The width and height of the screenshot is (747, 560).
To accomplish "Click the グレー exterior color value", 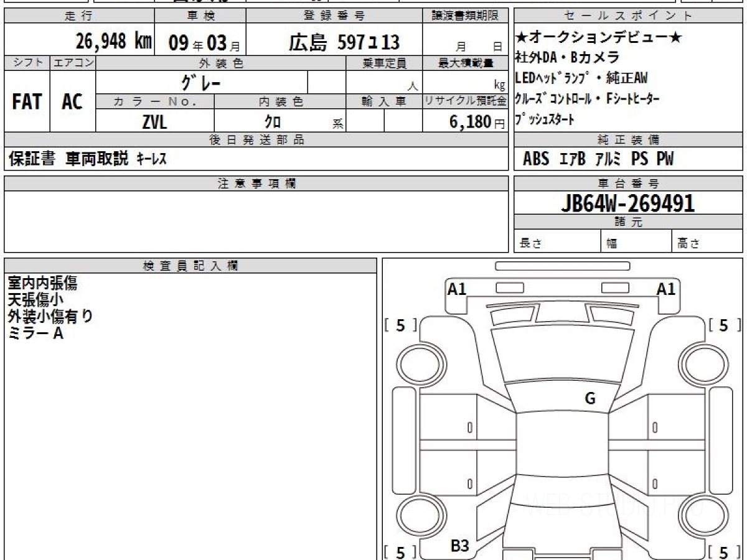I will coord(201,82).
